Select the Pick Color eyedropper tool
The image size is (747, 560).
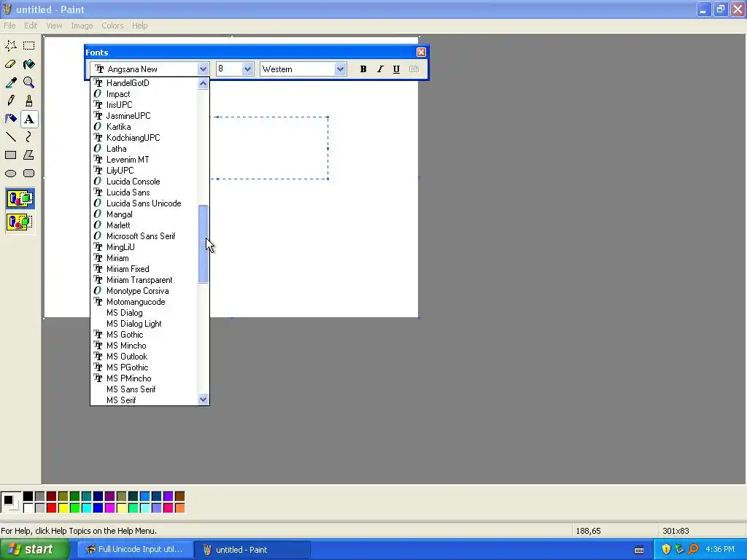[10, 82]
